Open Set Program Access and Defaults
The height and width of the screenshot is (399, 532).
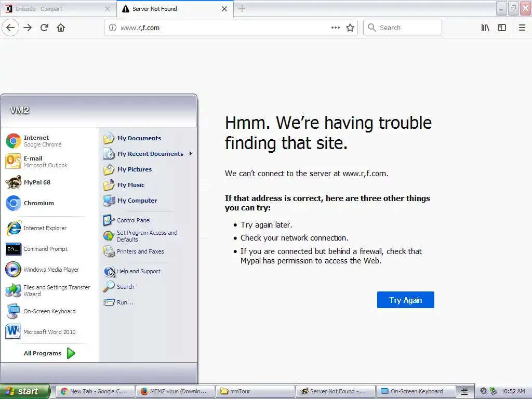[x=148, y=236]
